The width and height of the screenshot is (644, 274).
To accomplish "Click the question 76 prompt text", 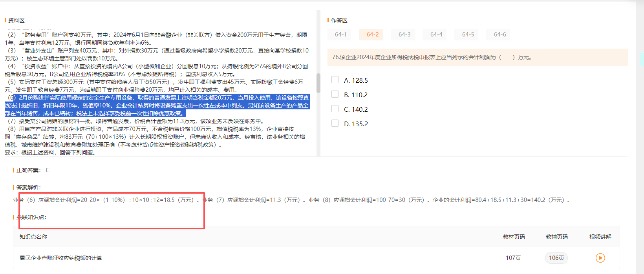I will (x=432, y=57).
